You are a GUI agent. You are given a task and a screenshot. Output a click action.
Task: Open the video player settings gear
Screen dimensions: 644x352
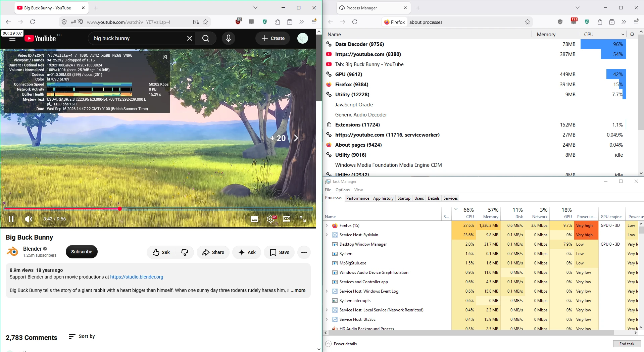[x=270, y=219]
